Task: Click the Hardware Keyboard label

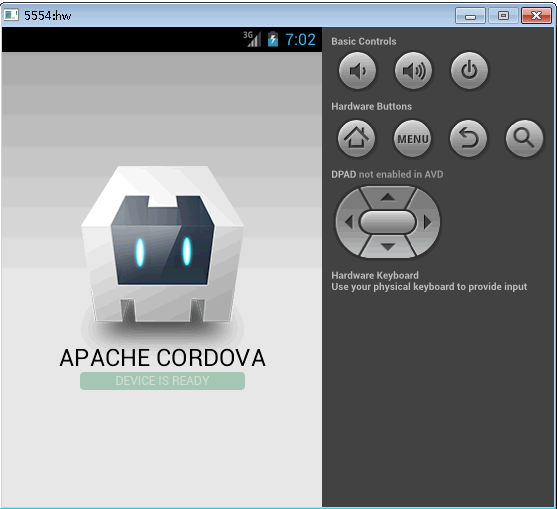Action: coord(375,275)
